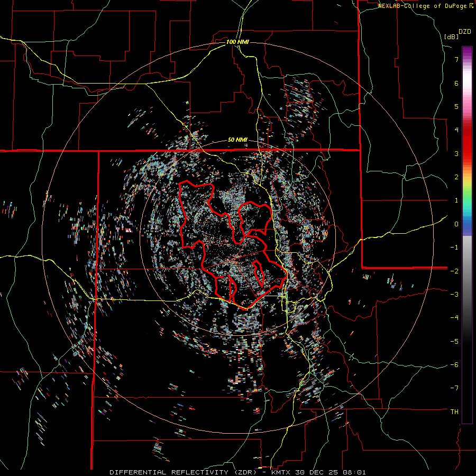Select the -6 dB tick label
This screenshot has height=476, width=476.
[x=454, y=365]
